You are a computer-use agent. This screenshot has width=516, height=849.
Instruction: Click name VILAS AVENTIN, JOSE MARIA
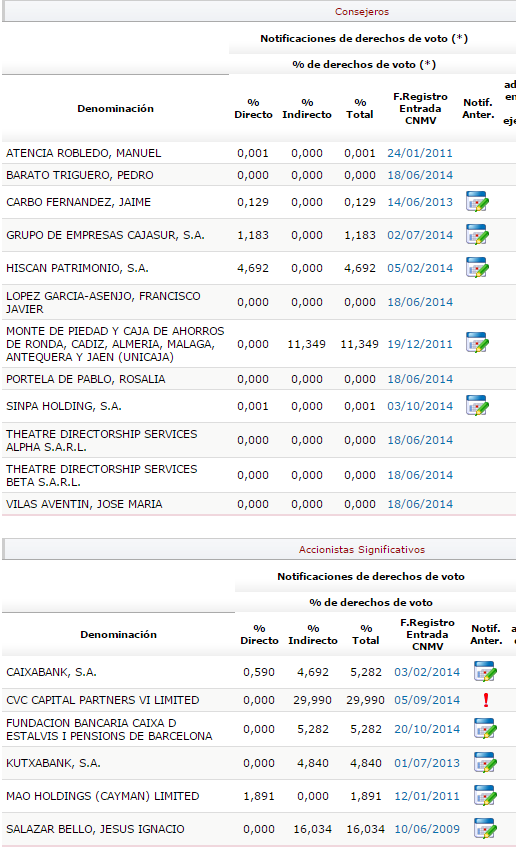(x=84, y=505)
